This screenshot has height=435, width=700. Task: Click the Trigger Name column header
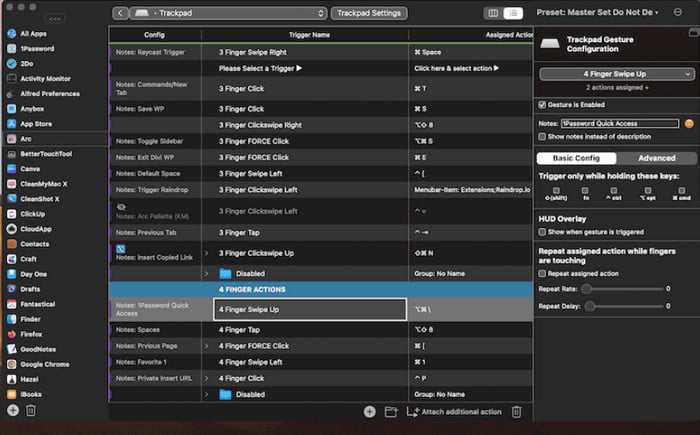(x=309, y=35)
